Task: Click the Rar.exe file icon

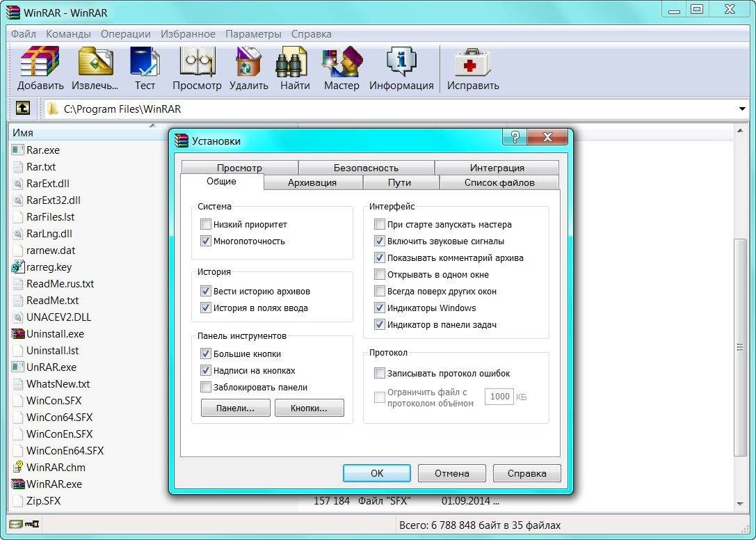Action: pyautogui.click(x=18, y=150)
